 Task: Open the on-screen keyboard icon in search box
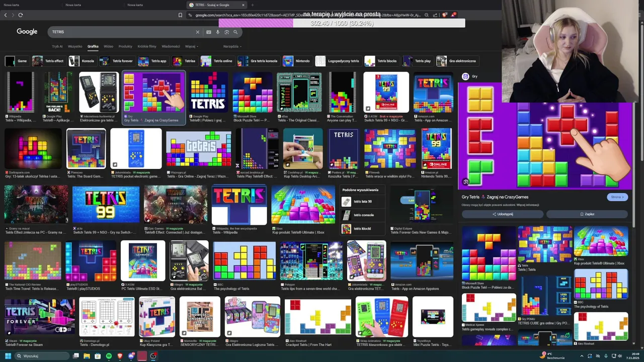[x=209, y=32]
